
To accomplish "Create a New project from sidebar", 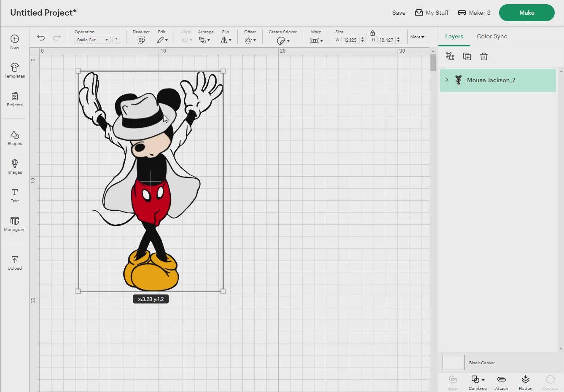I will click(x=15, y=42).
